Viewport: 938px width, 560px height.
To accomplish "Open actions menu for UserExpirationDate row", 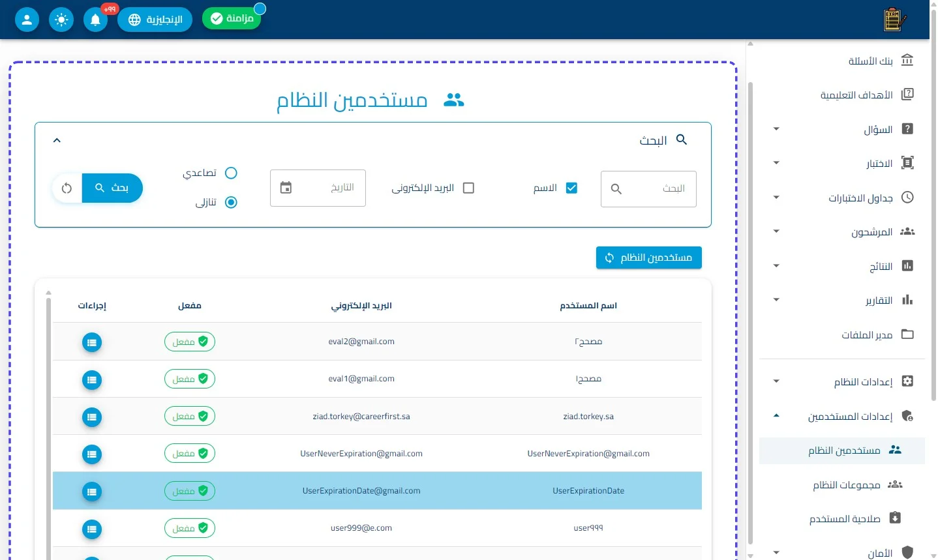I will coord(92,492).
